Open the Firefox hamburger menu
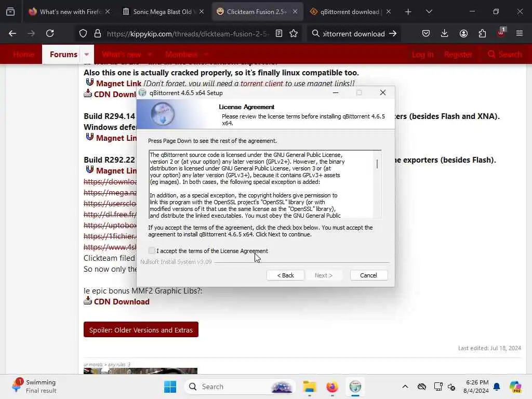This screenshot has height=399, width=532. click(x=520, y=33)
